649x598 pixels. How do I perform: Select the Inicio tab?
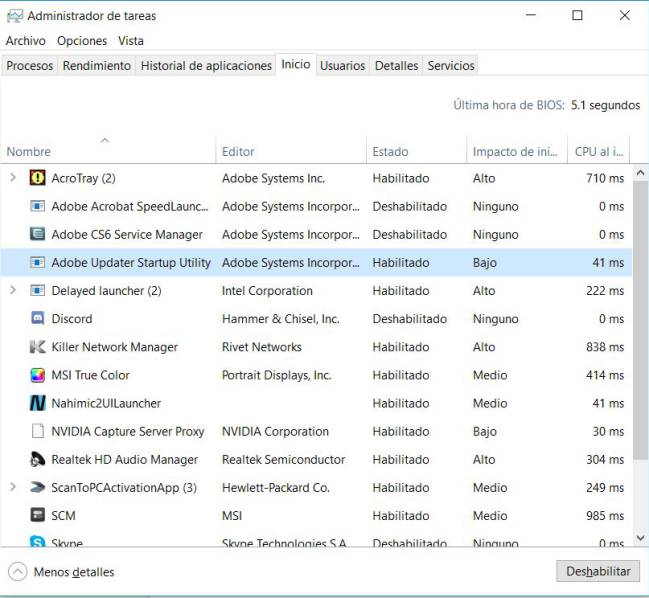(x=296, y=64)
